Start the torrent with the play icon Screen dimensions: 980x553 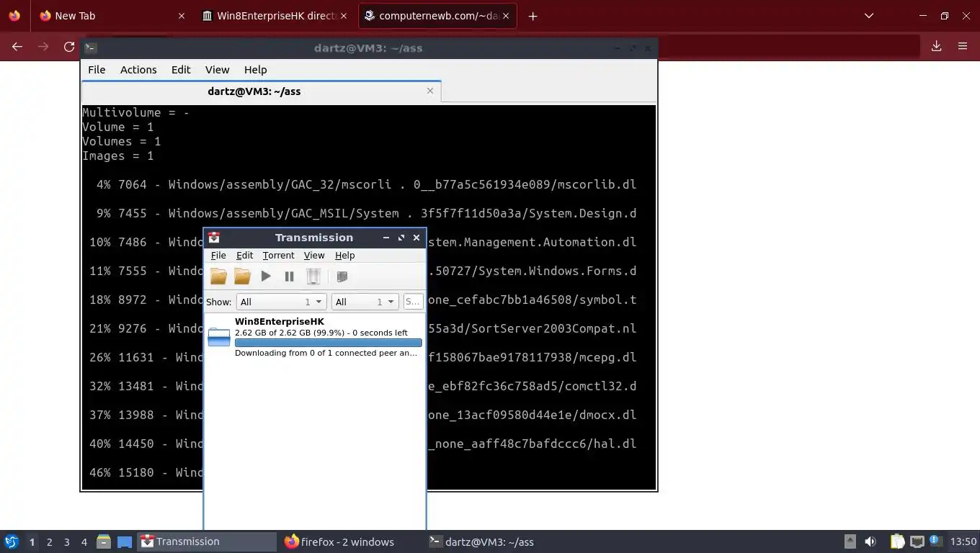click(x=266, y=276)
